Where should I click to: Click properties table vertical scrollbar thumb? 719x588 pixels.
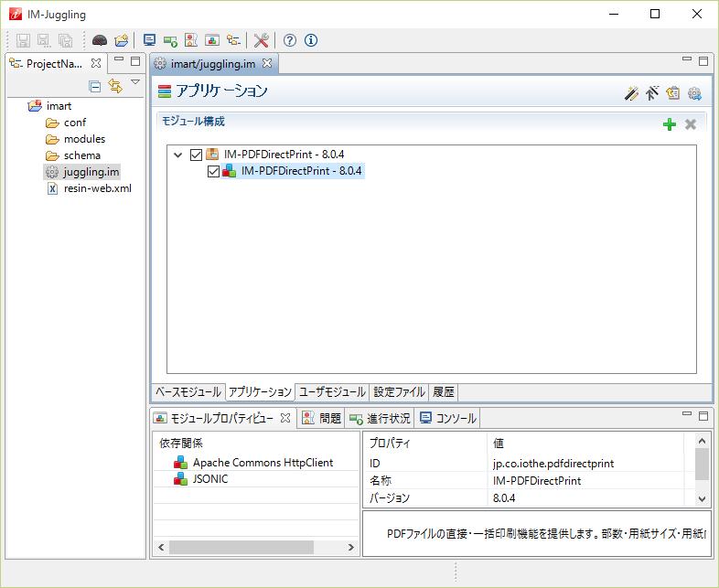[702, 464]
